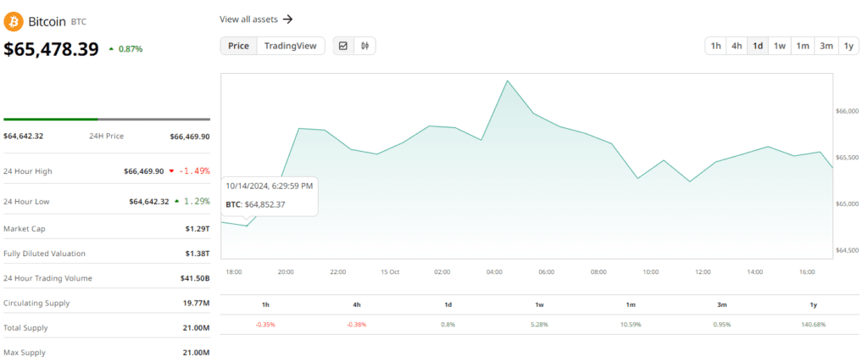Click the 15 Oct label on chart axis
Viewport: 868px width, 357px height.
390,271
